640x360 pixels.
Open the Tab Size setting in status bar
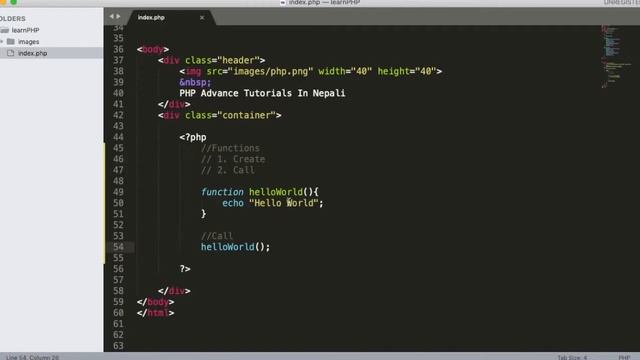tap(572, 357)
